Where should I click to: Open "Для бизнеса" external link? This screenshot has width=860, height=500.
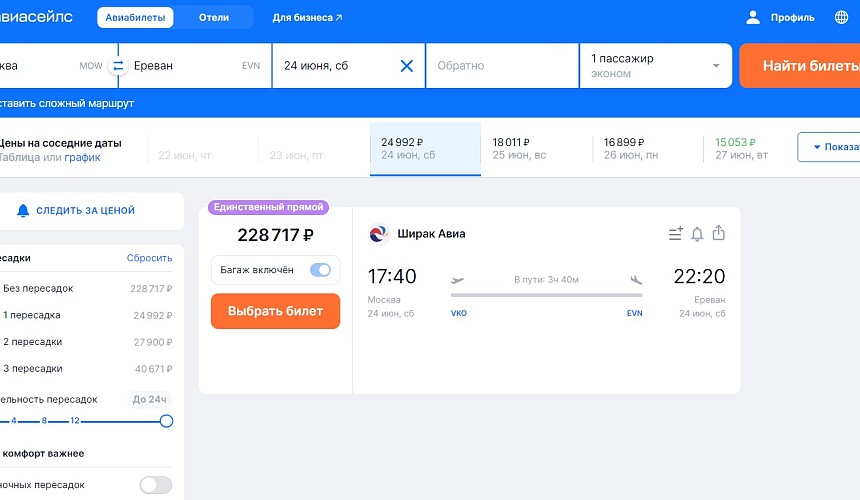pos(307,18)
